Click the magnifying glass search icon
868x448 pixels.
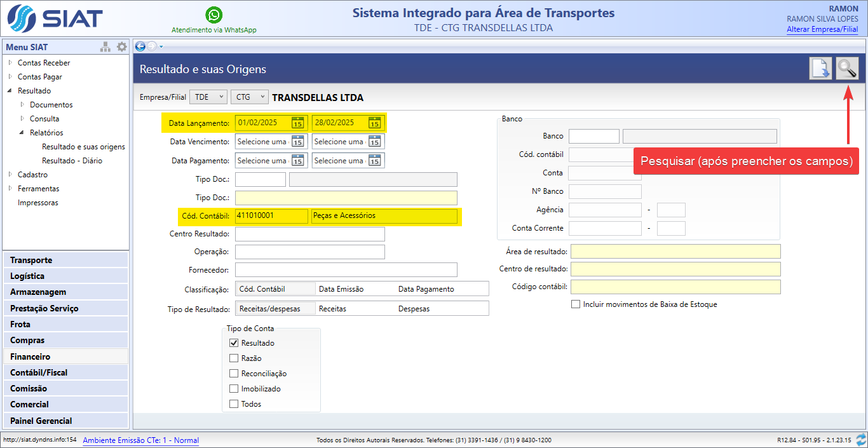pyautogui.click(x=846, y=68)
